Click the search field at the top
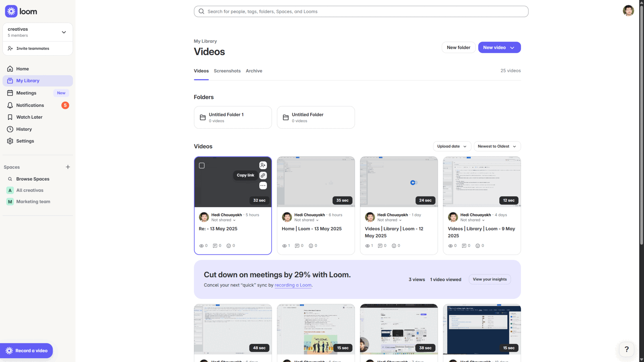This screenshot has width=644, height=362. tap(361, 11)
